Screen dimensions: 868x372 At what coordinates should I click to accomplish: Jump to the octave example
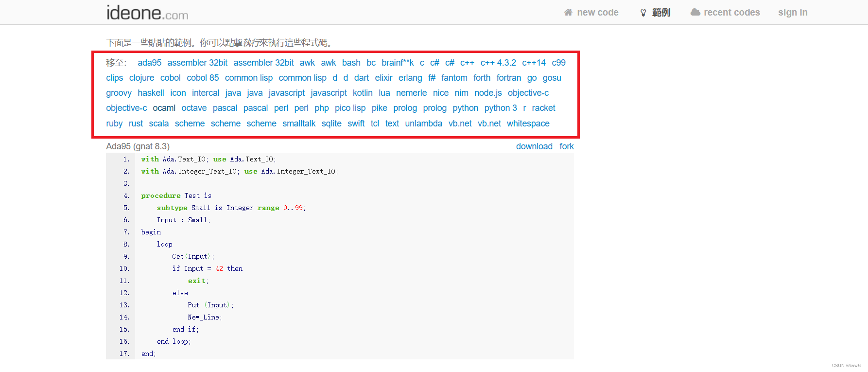click(x=194, y=108)
